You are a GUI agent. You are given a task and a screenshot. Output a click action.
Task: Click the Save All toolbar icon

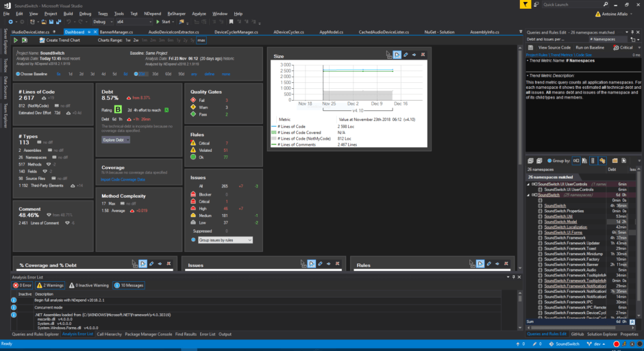[58, 22]
